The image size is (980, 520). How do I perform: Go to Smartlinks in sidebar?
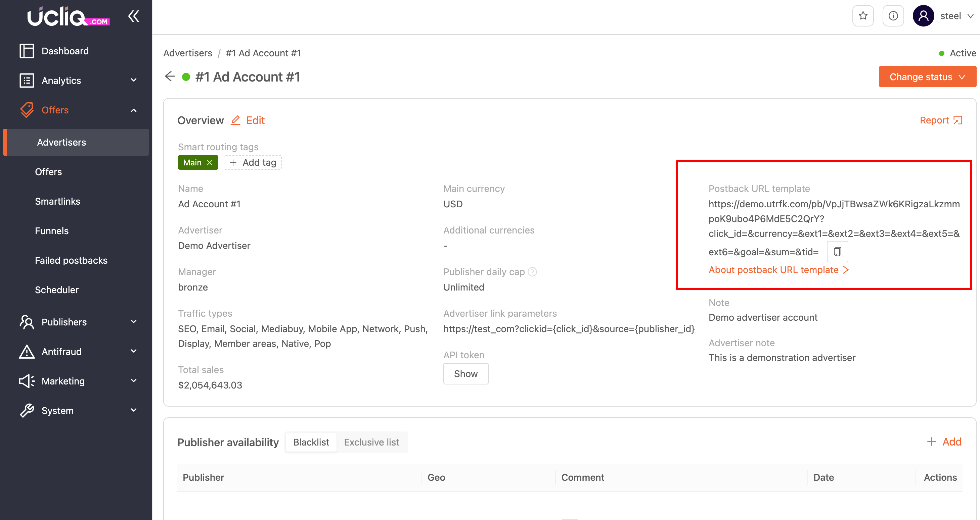(57, 202)
